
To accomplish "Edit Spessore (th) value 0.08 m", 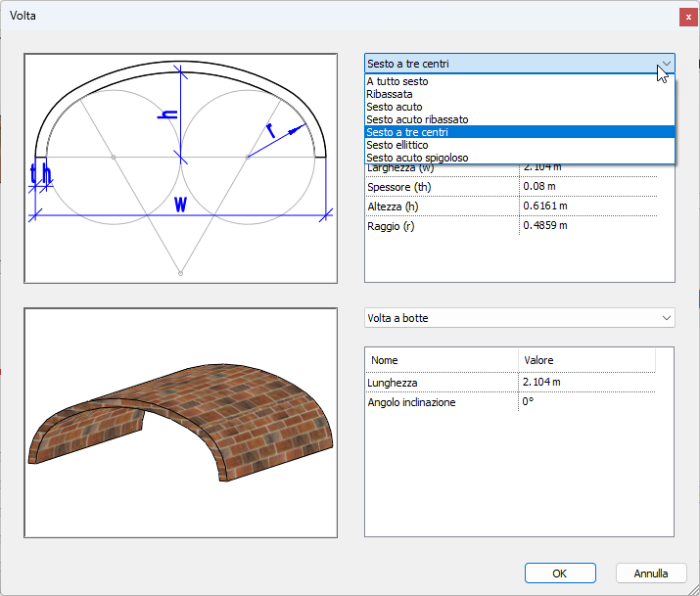I will 588,187.
